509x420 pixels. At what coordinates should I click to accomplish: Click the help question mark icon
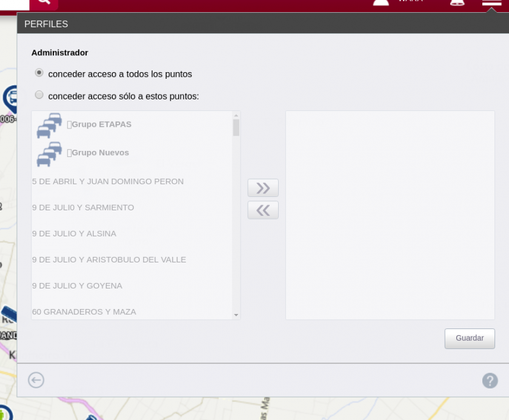click(x=489, y=380)
